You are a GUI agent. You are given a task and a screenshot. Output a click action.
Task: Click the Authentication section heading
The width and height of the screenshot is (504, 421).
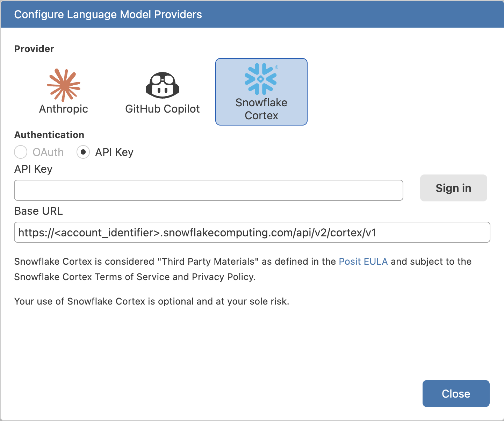pyautogui.click(x=49, y=135)
